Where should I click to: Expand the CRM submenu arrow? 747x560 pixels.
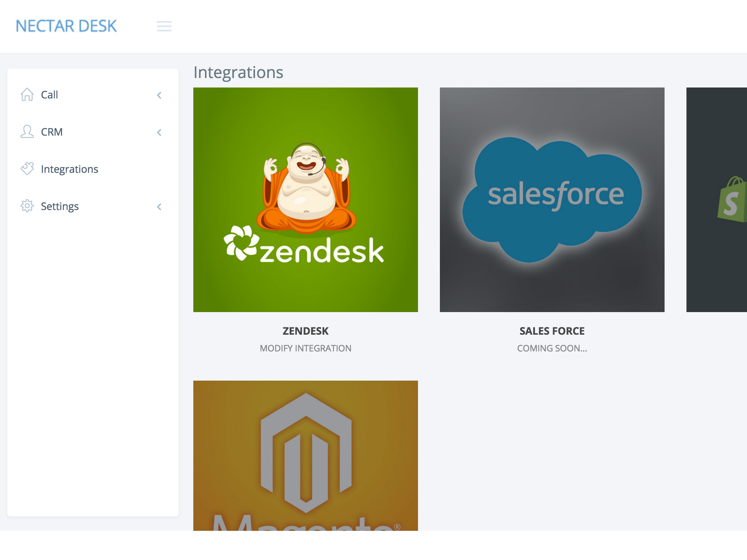point(159,133)
